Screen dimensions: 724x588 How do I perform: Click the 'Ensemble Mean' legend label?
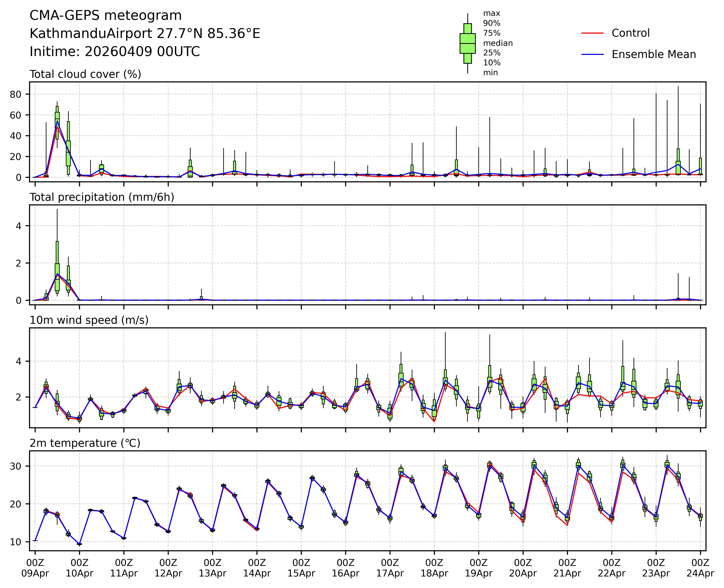point(654,54)
